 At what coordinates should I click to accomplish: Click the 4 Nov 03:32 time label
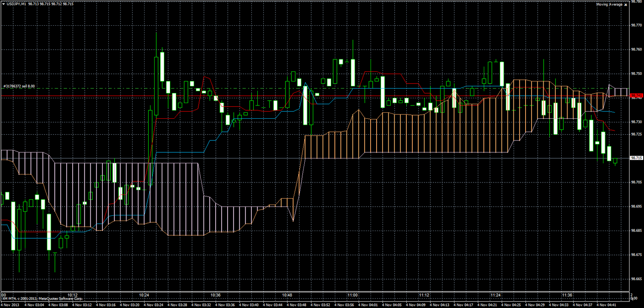(201, 305)
